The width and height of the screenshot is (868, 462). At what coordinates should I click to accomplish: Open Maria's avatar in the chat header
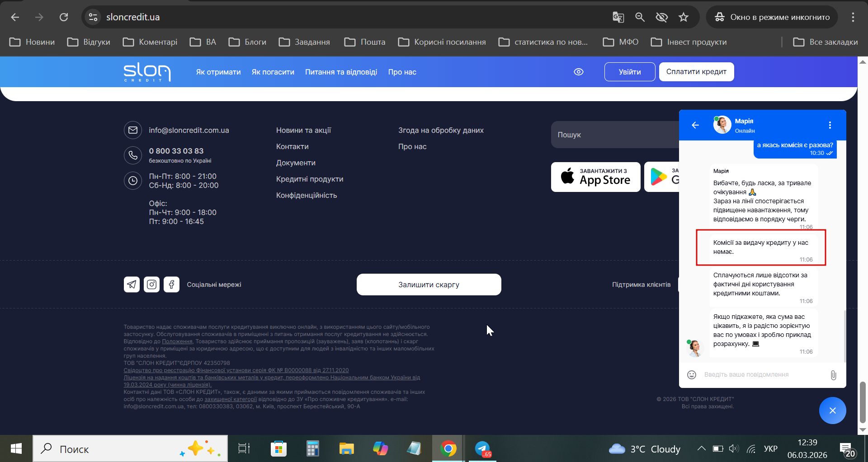click(x=722, y=125)
